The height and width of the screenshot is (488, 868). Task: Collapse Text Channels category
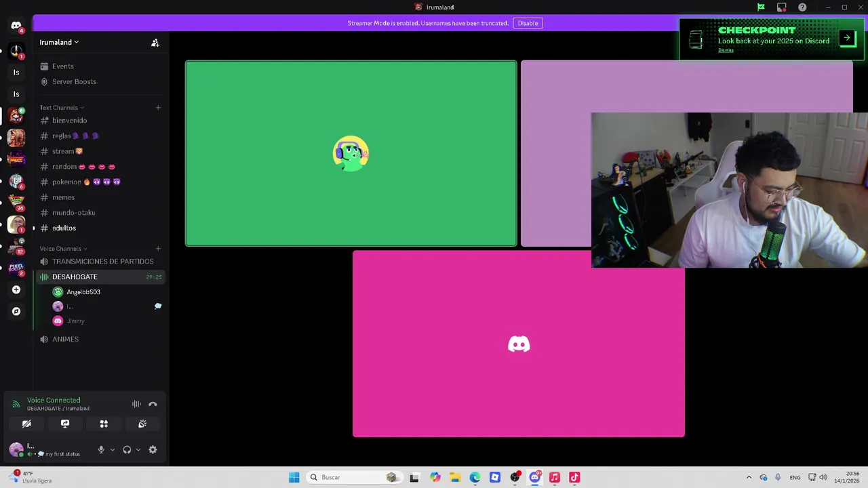(62, 108)
